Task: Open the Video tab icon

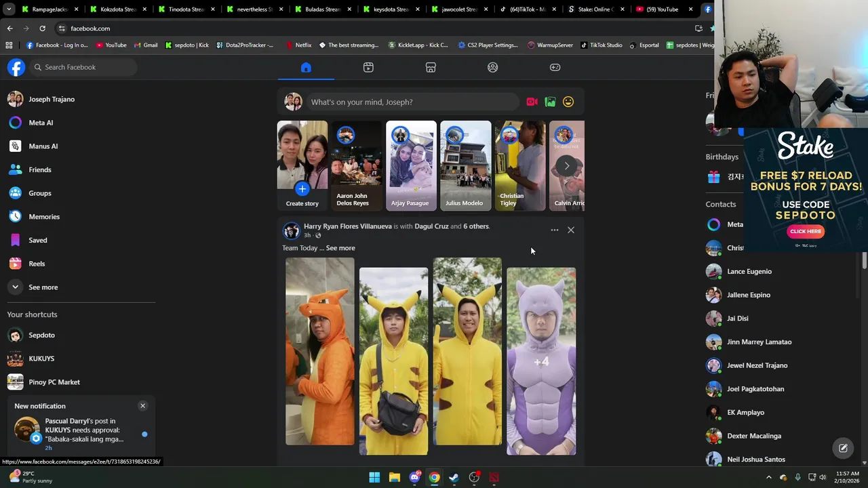Action: pyautogui.click(x=368, y=67)
